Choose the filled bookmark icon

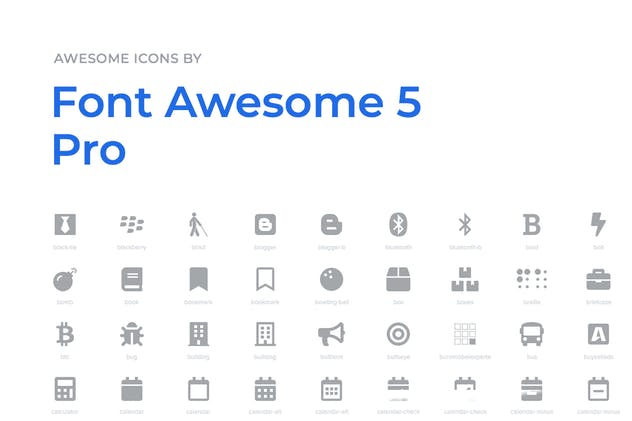(x=198, y=279)
